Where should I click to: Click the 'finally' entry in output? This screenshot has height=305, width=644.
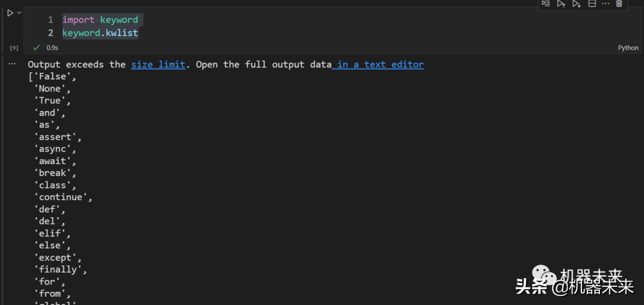pyautogui.click(x=60, y=269)
